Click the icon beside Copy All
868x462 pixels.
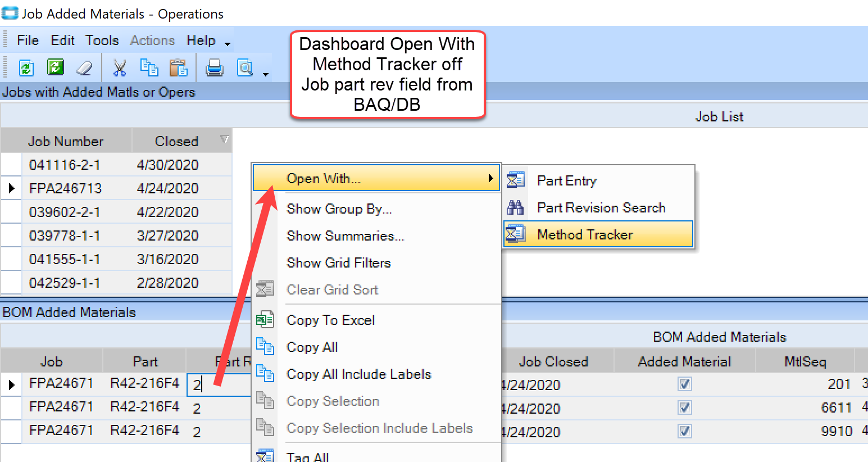coord(265,347)
